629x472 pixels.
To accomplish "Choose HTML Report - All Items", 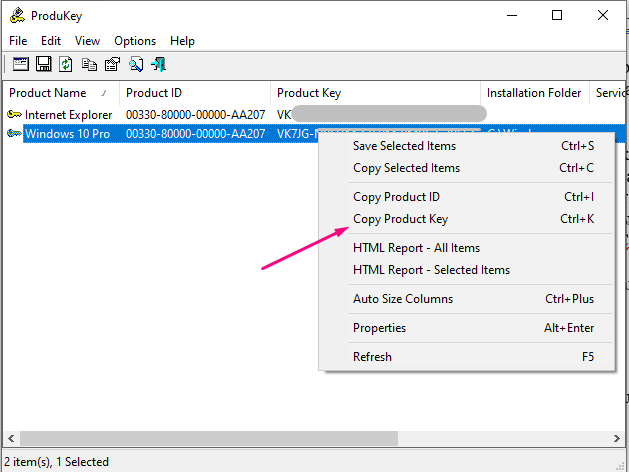I will click(x=467, y=248).
